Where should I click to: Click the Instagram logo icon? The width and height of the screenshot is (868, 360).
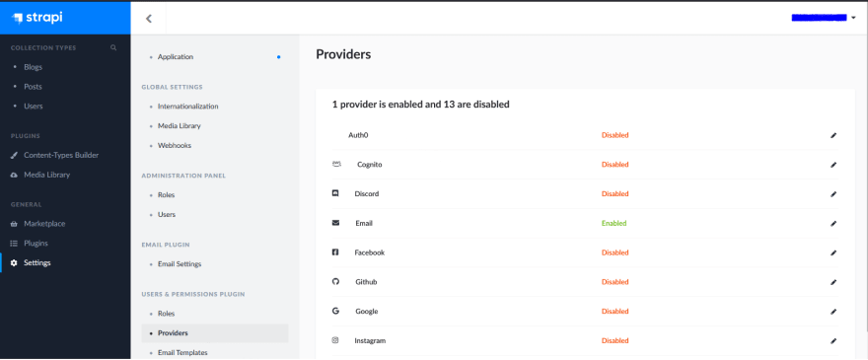335,340
